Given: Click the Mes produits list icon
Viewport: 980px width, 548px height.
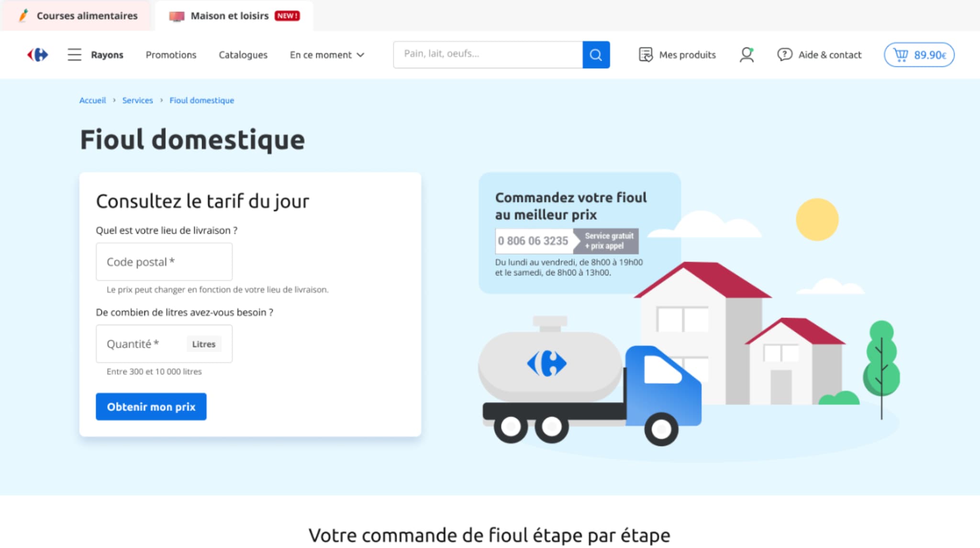Looking at the screenshot, I should click(646, 55).
